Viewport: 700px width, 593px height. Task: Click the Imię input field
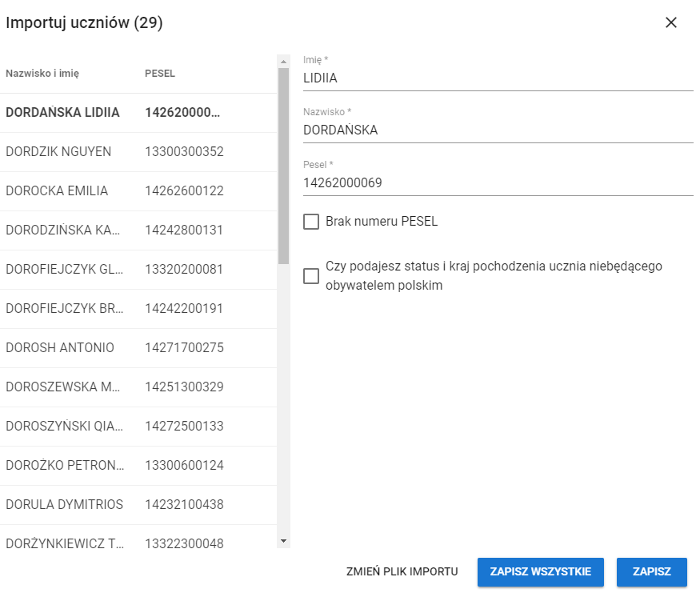coord(498,78)
